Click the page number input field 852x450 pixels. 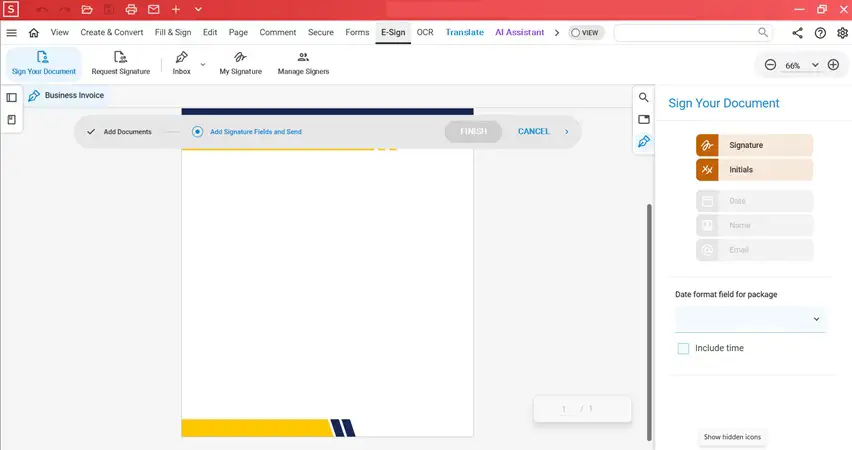pos(563,408)
